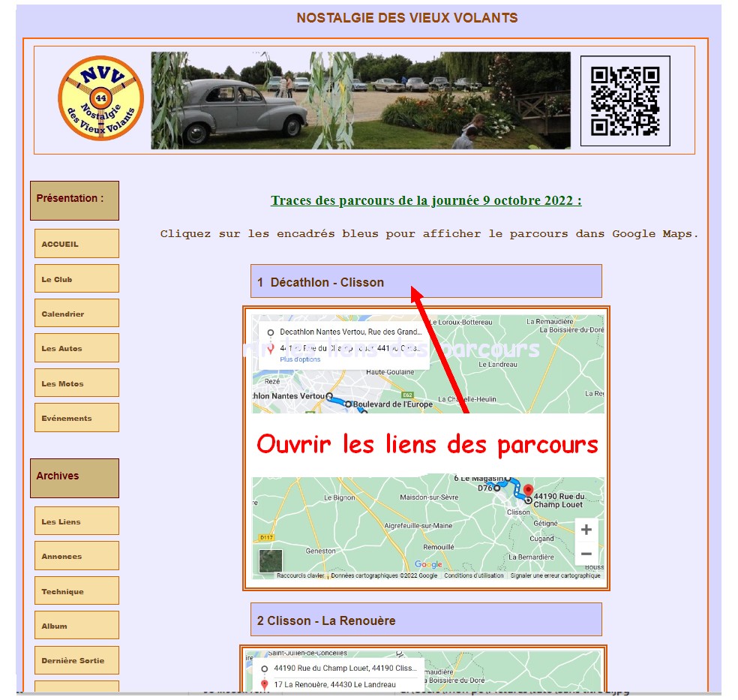Switch first map to satellite view
738x700 pixels.
271,560
